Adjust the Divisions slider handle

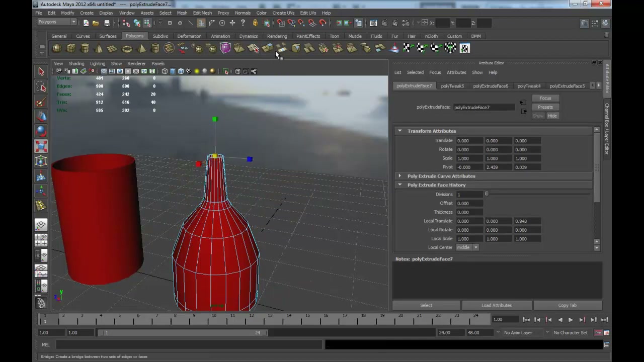487,194
